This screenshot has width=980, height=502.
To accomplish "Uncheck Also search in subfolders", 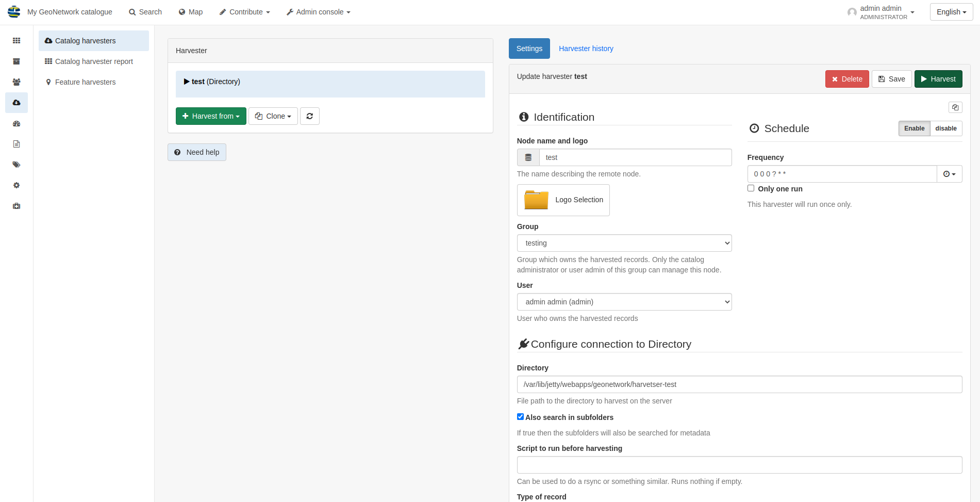I will pyautogui.click(x=520, y=417).
